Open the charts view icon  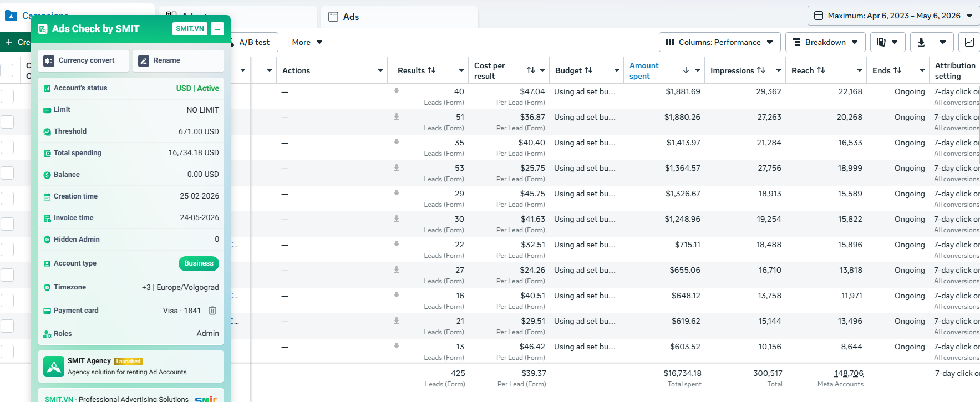[x=969, y=42]
